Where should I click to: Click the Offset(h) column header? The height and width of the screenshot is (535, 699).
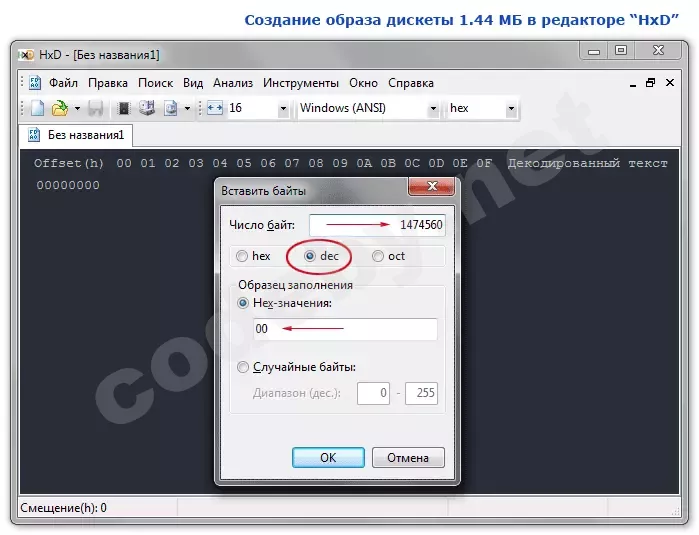tap(69, 164)
